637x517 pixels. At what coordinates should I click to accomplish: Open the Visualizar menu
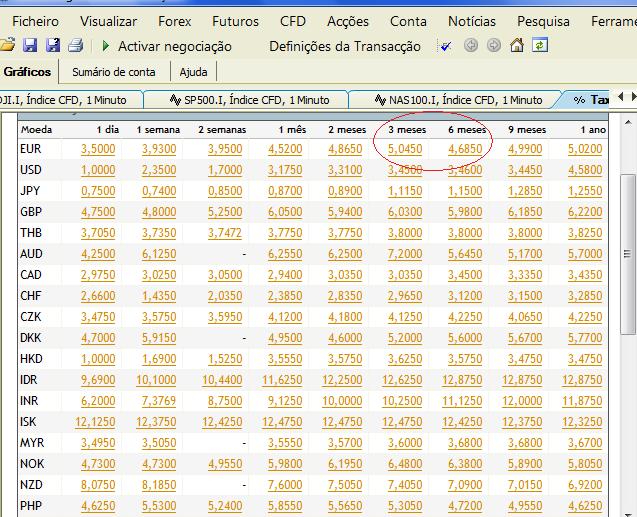(108, 21)
